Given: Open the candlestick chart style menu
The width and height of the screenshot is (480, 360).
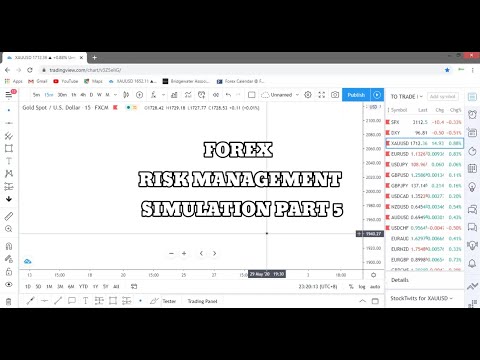Looking at the screenshot, I should tap(126, 95).
